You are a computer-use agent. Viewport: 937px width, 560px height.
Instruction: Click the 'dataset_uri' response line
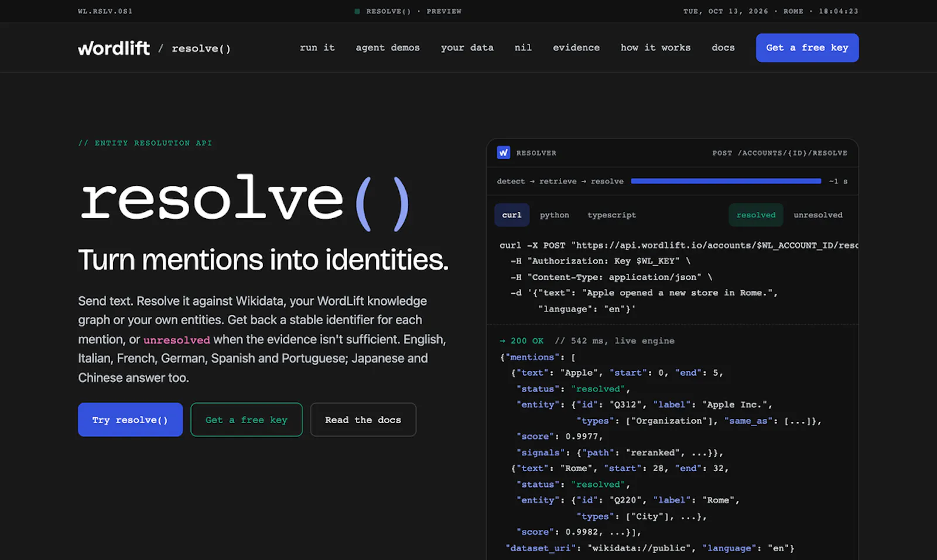(x=650, y=548)
